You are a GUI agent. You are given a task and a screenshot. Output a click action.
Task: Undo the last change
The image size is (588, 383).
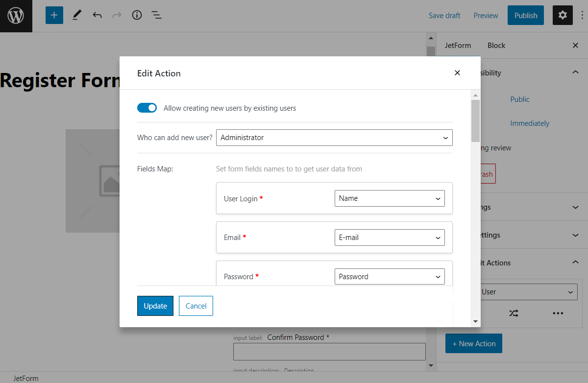[97, 15]
